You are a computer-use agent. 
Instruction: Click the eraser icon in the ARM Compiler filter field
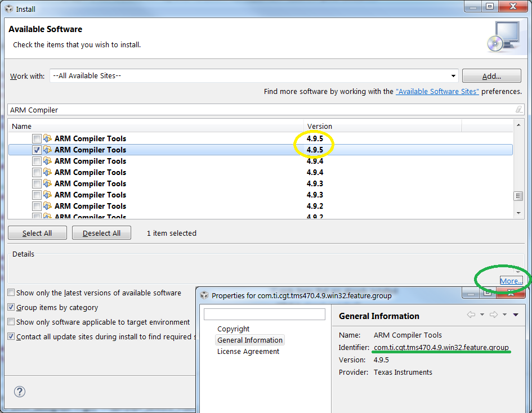(x=518, y=109)
